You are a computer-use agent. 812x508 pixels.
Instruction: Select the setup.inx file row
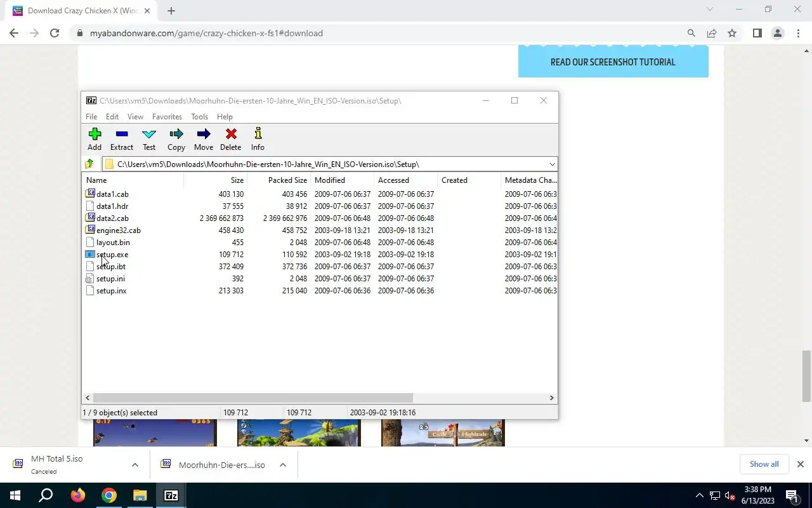point(320,290)
